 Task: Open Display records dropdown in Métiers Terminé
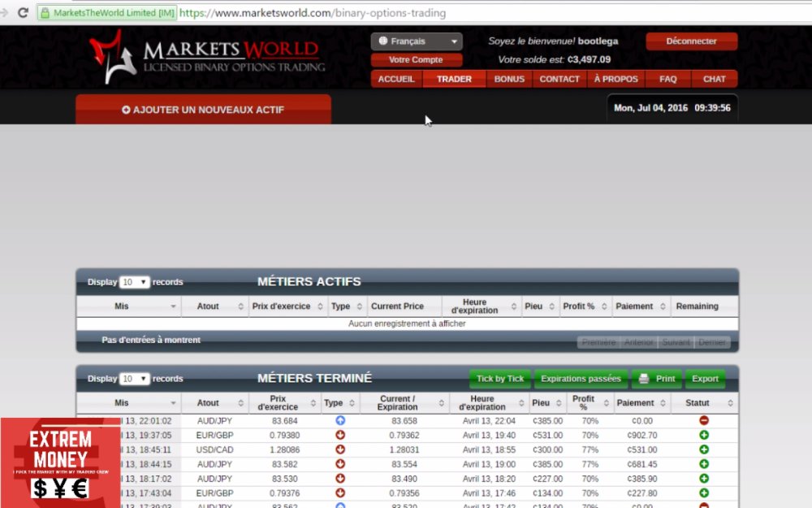pyautogui.click(x=134, y=379)
